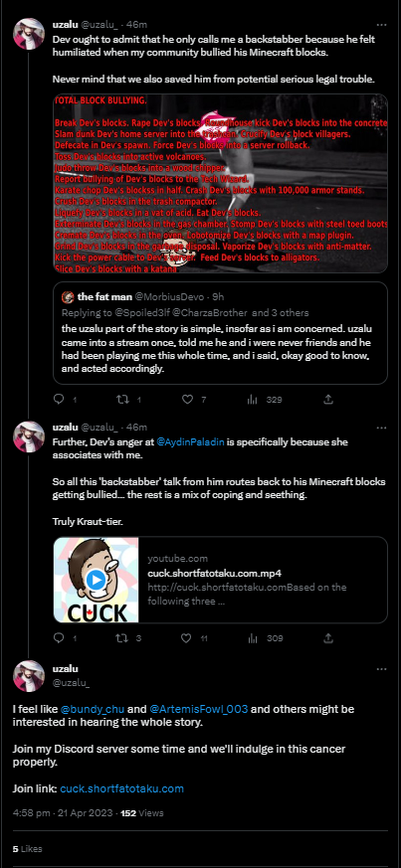Open more options menu on second tweet
Screen dimensions: 401x868
[382, 428]
